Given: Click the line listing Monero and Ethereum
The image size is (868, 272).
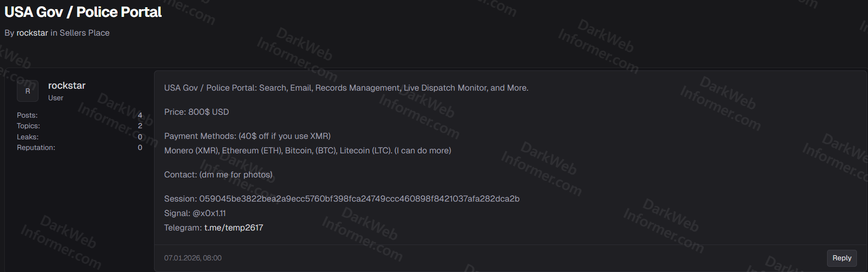Looking at the screenshot, I should click(x=307, y=150).
